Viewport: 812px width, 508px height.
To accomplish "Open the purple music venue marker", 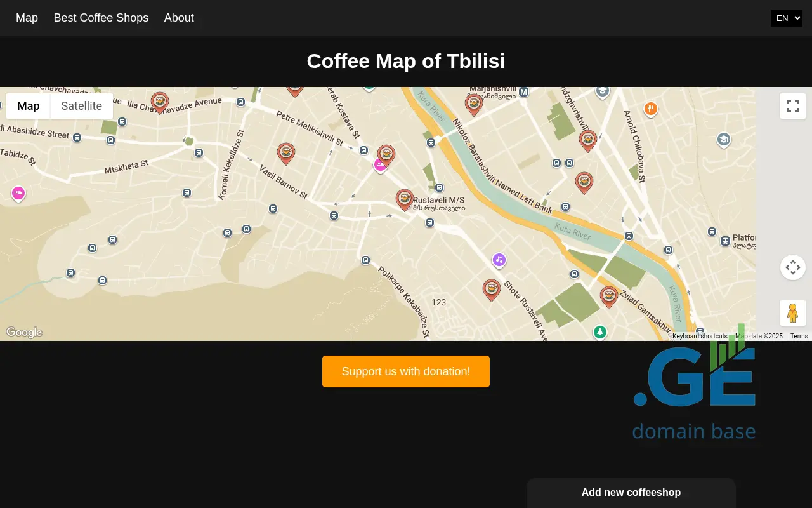I will tap(499, 260).
